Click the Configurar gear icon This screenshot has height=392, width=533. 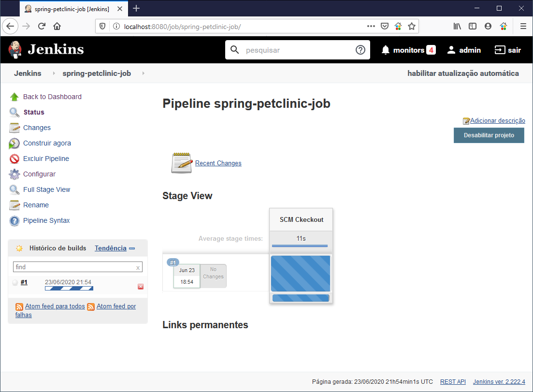pos(14,174)
